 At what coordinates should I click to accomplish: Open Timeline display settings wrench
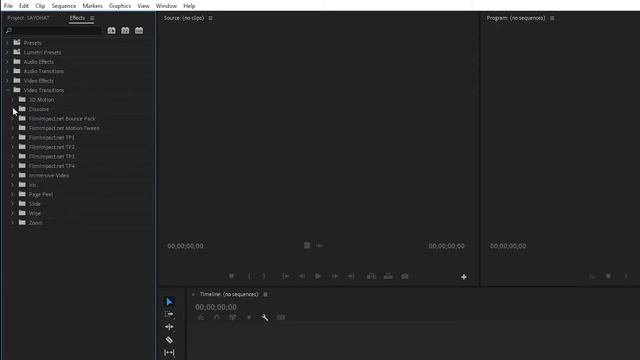point(264,318)
